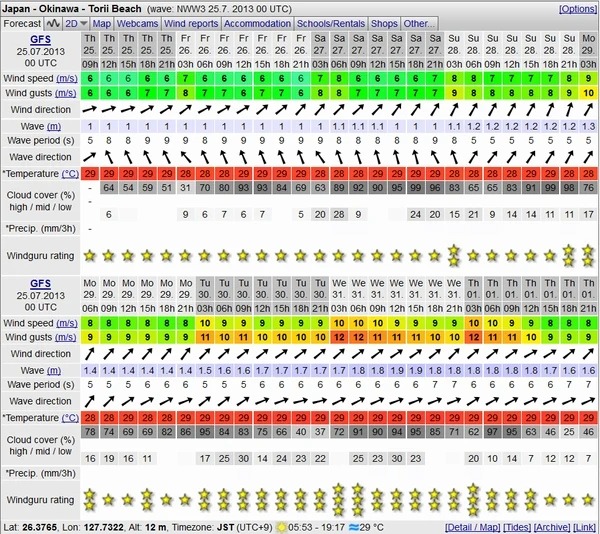Click the water wave icon before 29 °C
This screenshot has height=534, width=600.
pyautogui.click(x=354, y=527)
